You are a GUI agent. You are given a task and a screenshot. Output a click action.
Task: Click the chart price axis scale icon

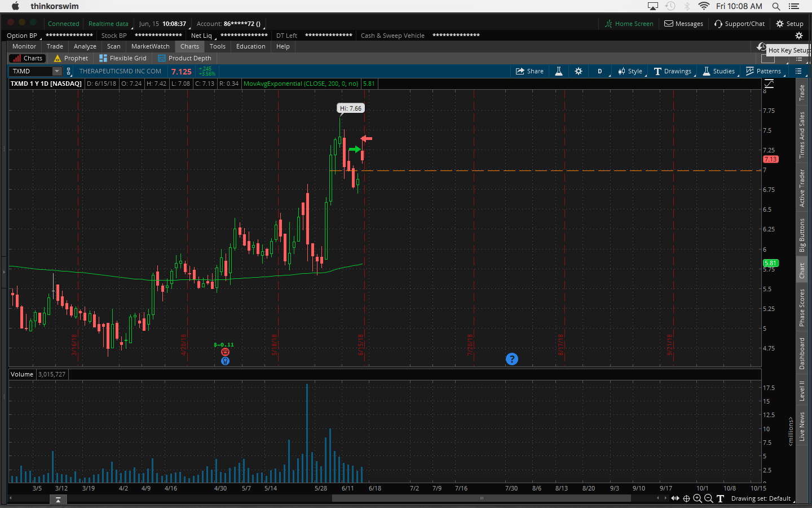coord(769,84)
